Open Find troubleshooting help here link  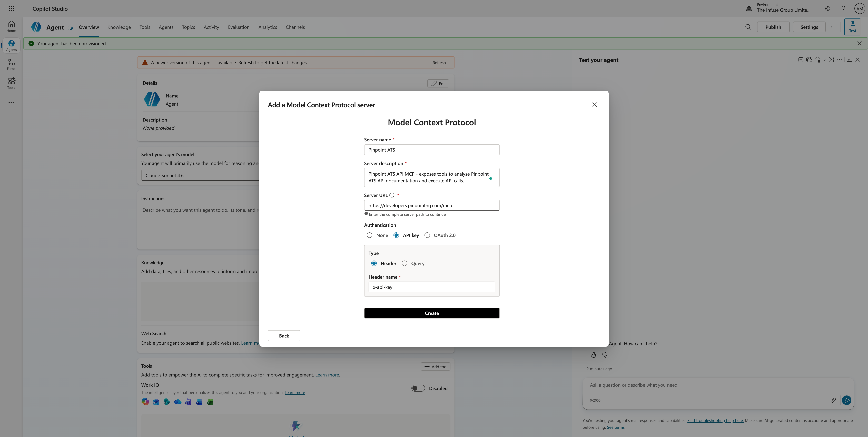715,421
